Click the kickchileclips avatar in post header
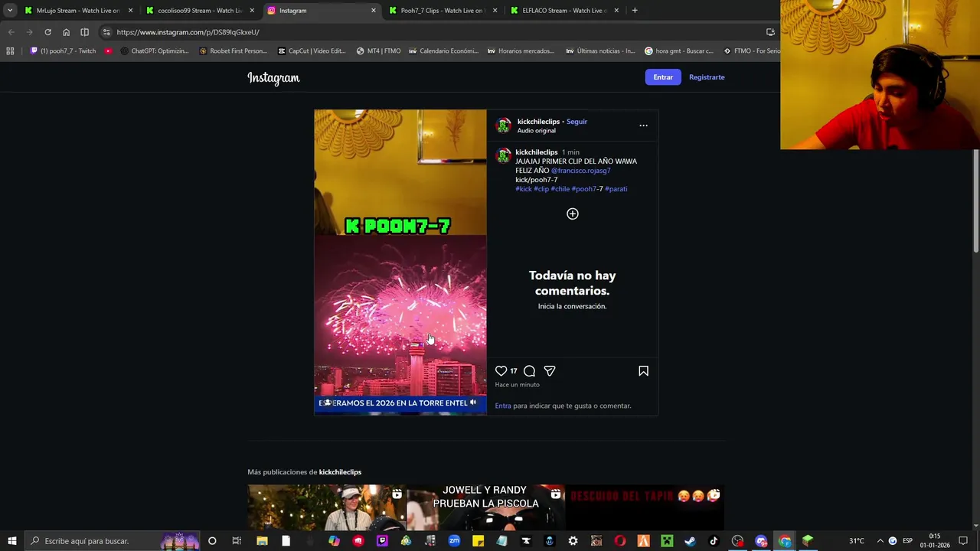Viewport: 980px width, 551px height. click(x=504, y=126)
